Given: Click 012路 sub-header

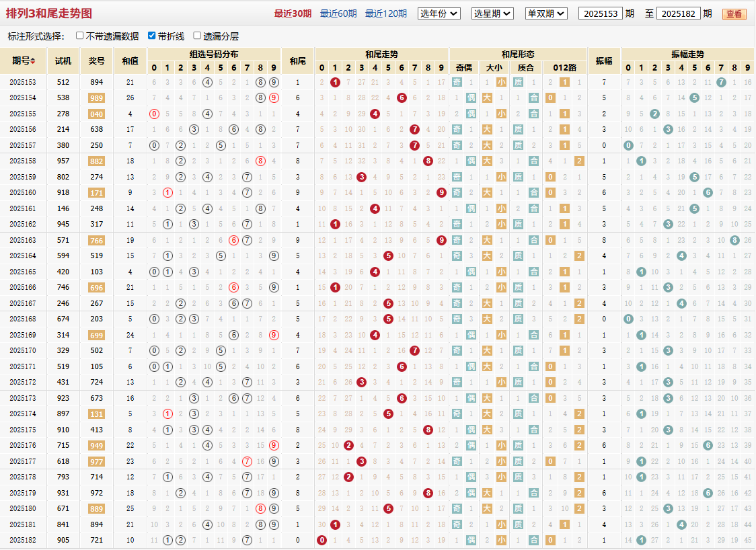Looking at the screenshot, I should 564,67.
